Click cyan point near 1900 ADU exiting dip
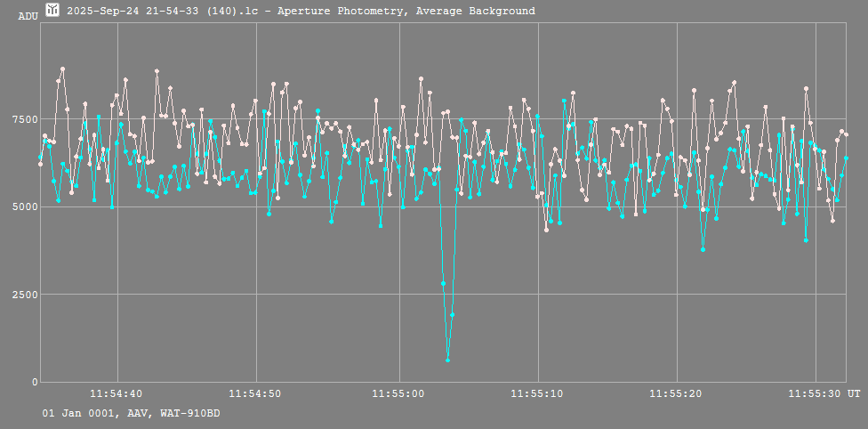Image resolution: width=868 pixels, height=429 pixels. point(452,314)
